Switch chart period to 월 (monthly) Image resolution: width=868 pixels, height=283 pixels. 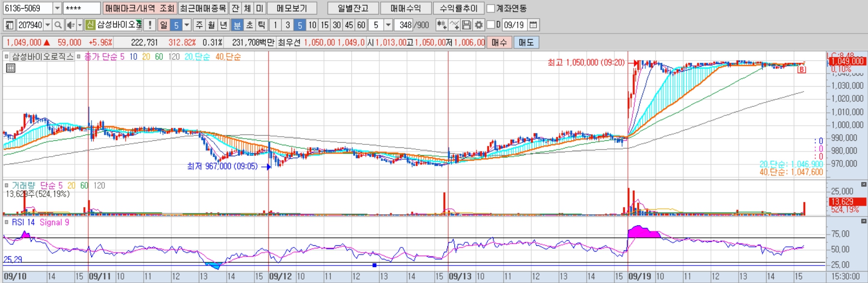(x=212, y=25)
